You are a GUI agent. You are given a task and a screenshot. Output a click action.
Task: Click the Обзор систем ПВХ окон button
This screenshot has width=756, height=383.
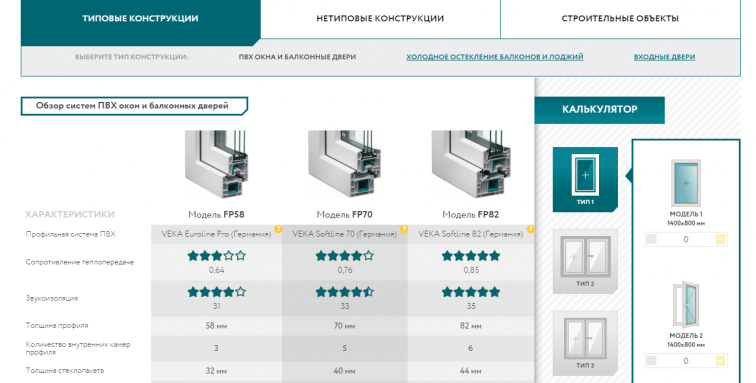coord(134,106)
